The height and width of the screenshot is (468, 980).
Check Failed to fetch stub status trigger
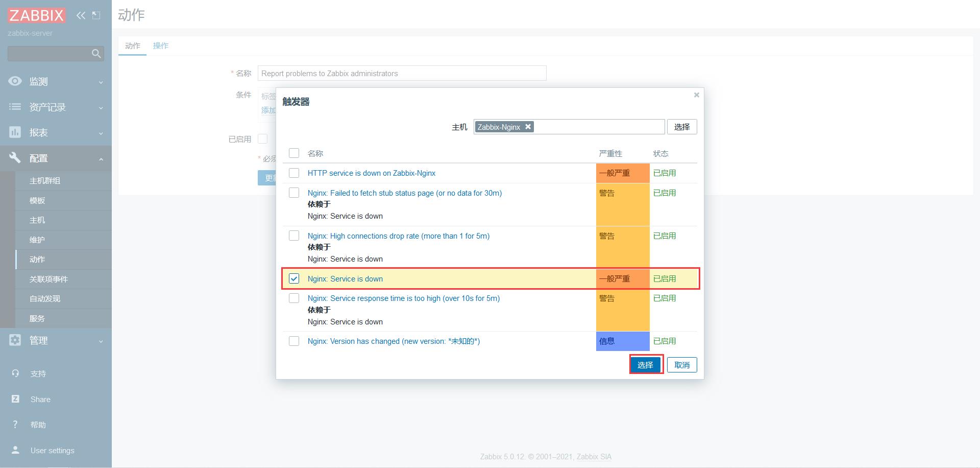294,193
